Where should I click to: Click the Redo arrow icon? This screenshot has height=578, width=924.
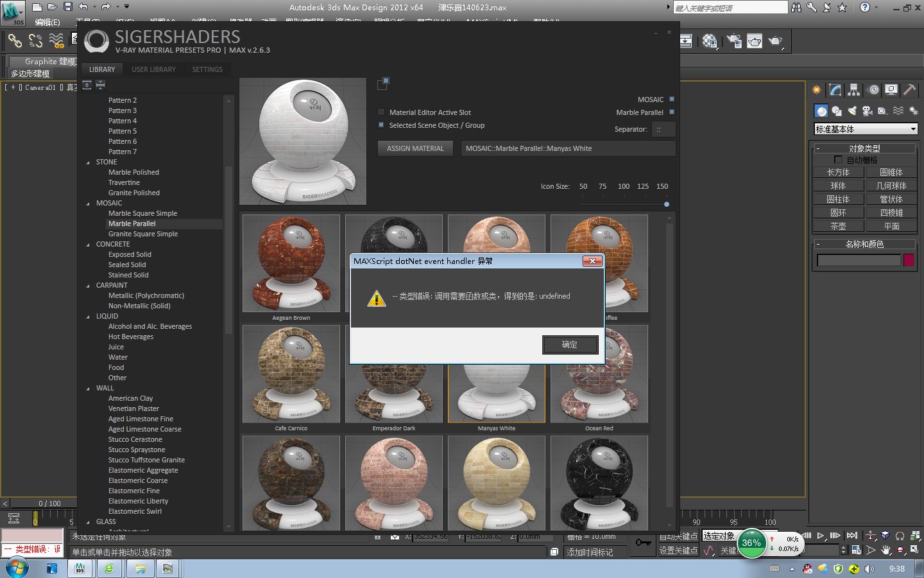pos(106,7)
